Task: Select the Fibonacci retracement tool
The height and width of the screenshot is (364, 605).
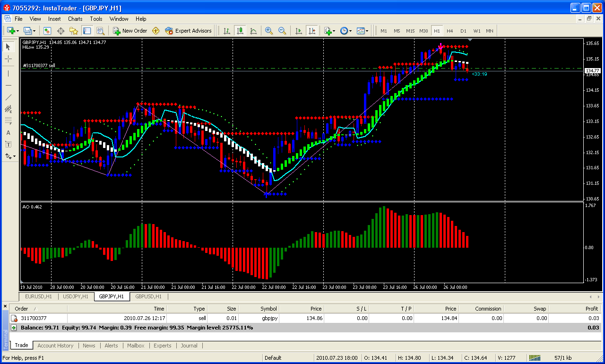Action: point(8,121)
